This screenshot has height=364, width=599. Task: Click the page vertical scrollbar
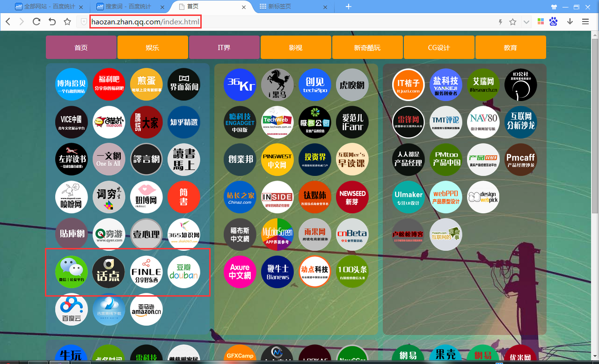coord(595,187)
